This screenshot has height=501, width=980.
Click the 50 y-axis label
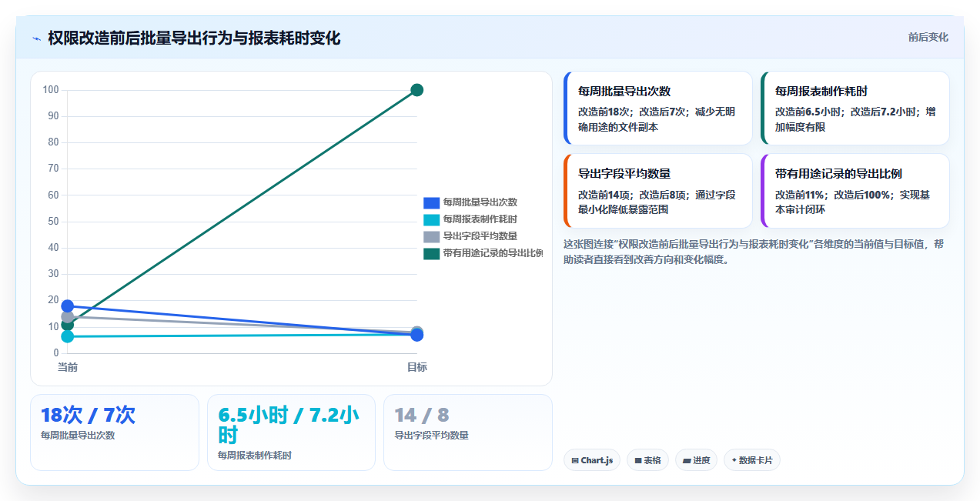click(53, 222)
